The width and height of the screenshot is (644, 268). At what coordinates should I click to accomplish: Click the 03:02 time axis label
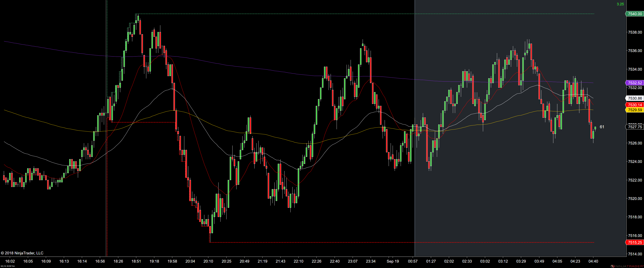(485, 261)
